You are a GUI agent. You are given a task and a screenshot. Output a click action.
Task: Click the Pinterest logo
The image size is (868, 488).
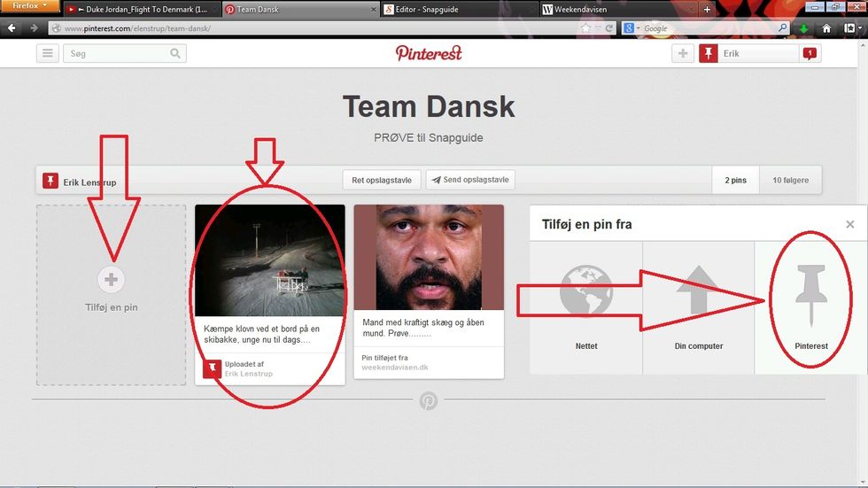(429, 53)
